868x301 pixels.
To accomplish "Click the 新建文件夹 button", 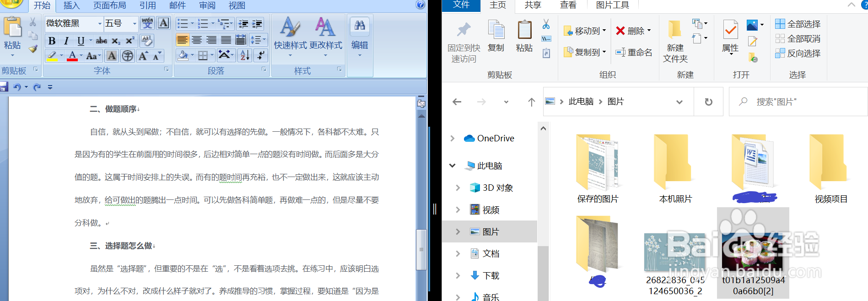I will coord(675,41).
